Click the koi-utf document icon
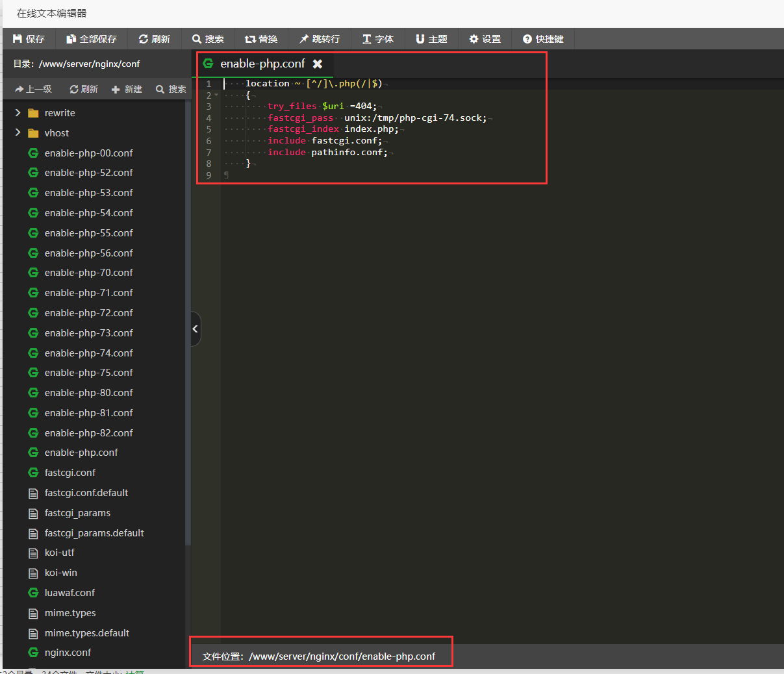This screenshot has width=784, height=674. click(x=33, y=553)
